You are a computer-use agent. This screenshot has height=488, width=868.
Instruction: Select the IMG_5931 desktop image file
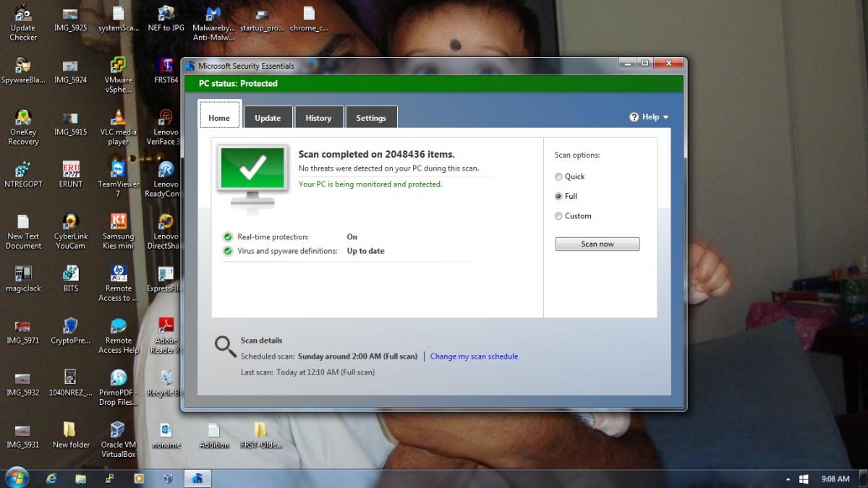23,435
